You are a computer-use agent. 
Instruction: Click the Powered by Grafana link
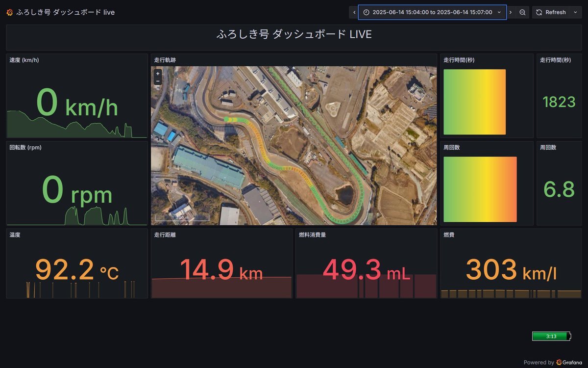[x=553, y=362]
